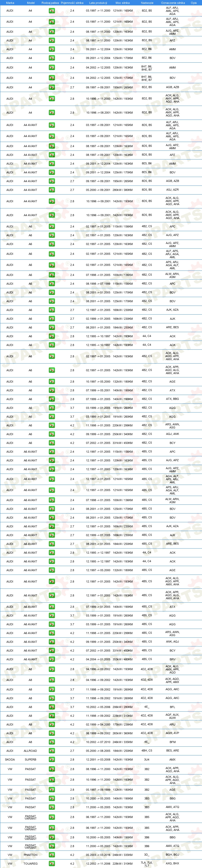Click the fuel icon in the SKODA SUPERB row

pyautogui.click(x=52, y=760)
